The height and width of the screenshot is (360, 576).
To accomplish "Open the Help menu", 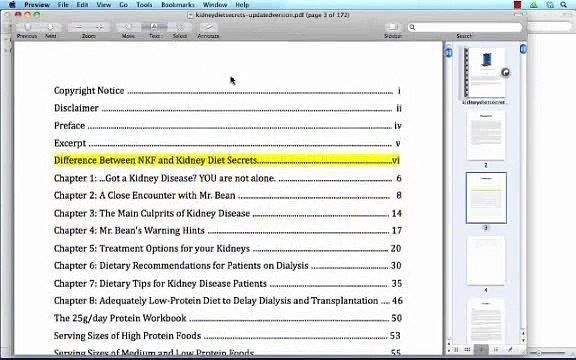I will (242, 5).
